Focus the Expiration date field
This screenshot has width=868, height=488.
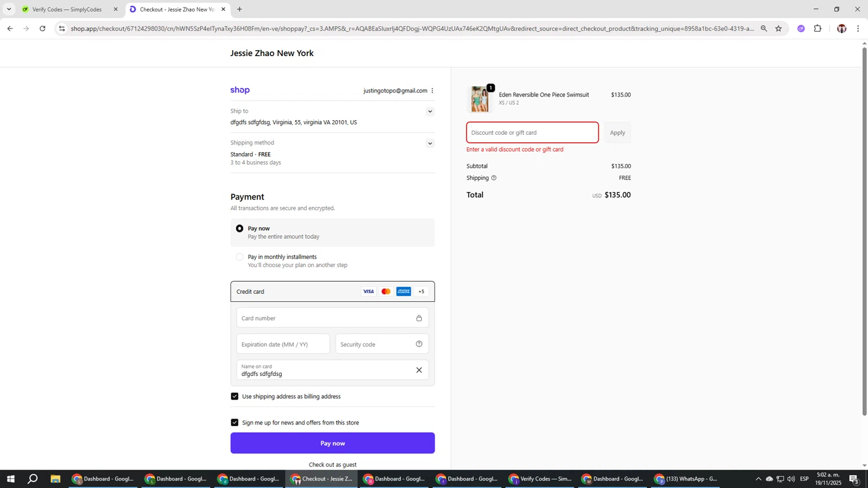click(x=283, y=344)
